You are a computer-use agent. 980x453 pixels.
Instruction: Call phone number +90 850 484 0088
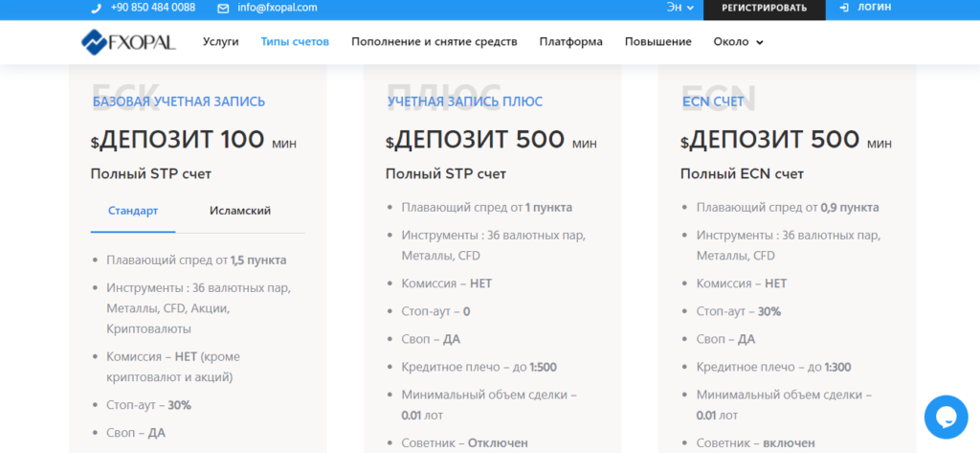pyautogui.click(x=152, y=8)
